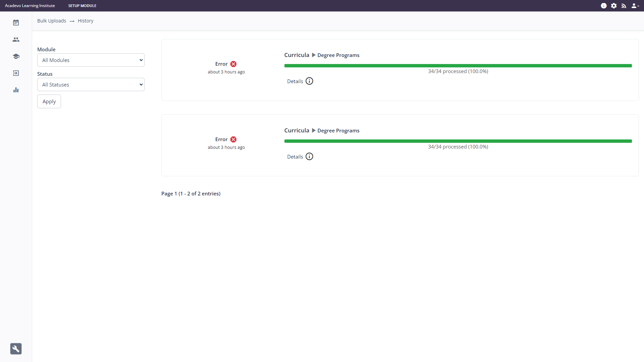Click Acadevo Learning Institute header title
Screen dimensions: 644x362
pos(30,6)
